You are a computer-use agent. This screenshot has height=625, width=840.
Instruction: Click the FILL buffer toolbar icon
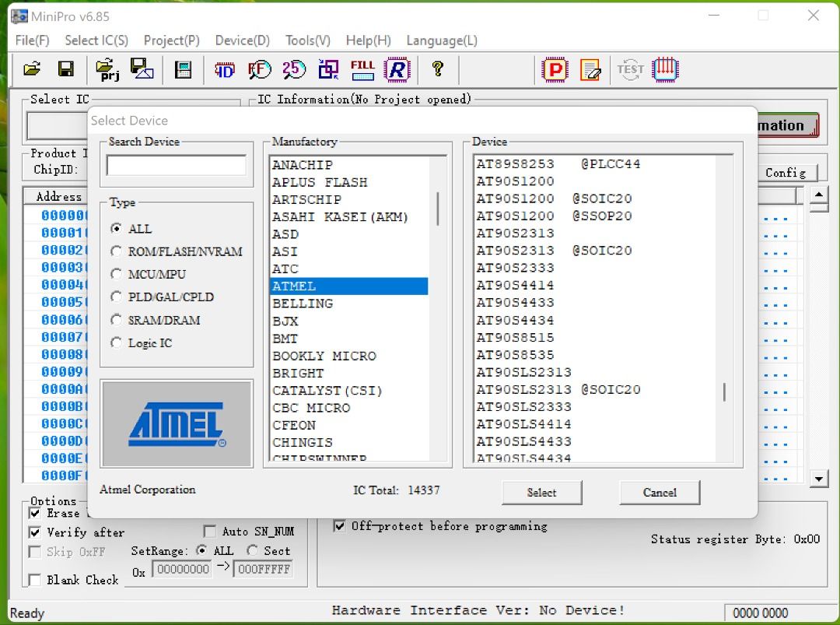[362, 70]
